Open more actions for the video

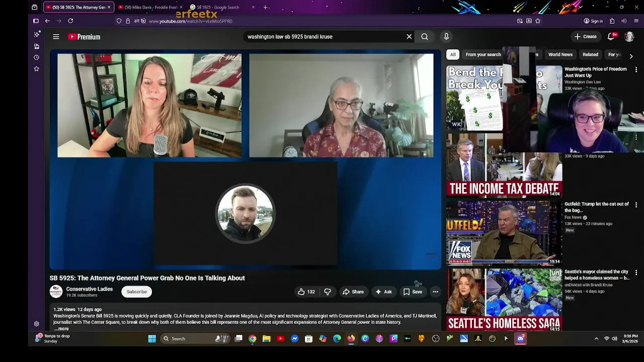tap(436, 292)
